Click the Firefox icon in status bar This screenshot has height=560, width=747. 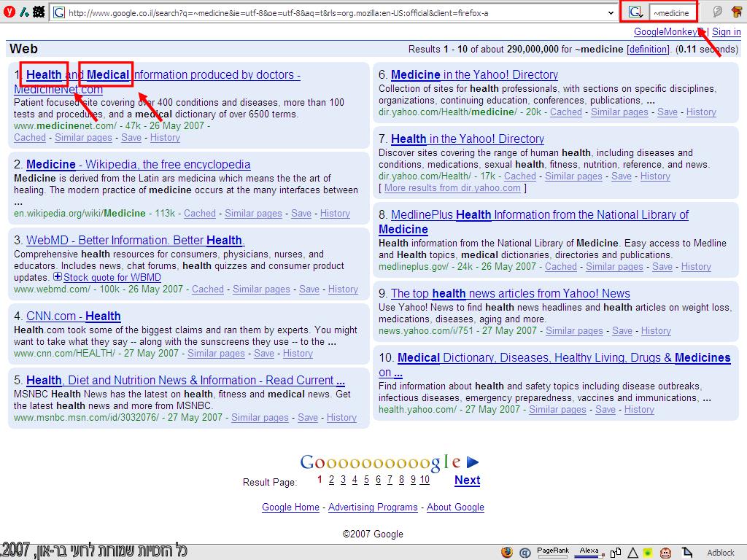507,553
